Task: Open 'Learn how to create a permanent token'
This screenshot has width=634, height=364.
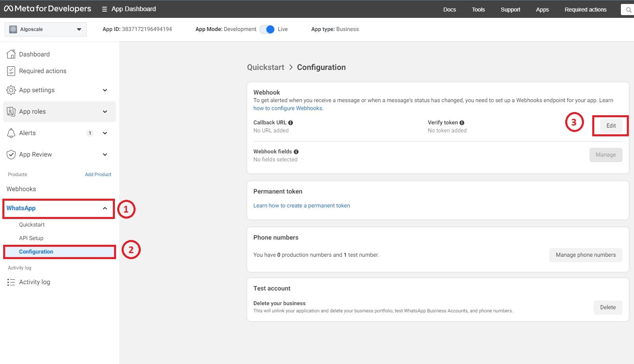Action: 302,206
